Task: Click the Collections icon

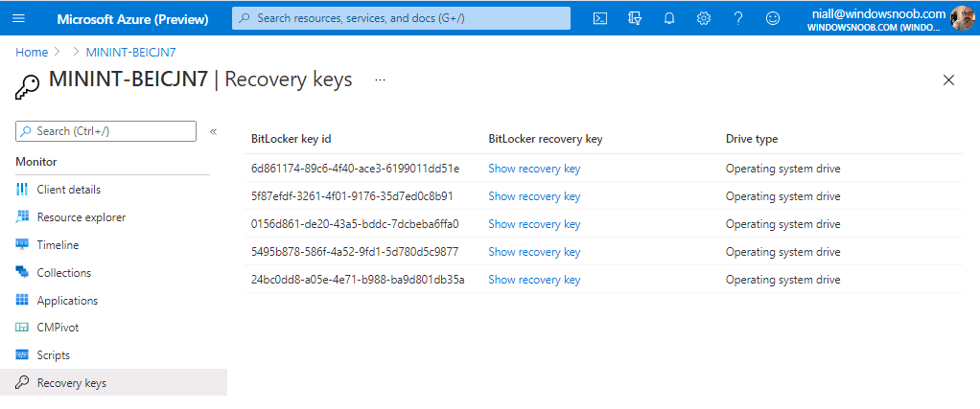Action: 22,272
